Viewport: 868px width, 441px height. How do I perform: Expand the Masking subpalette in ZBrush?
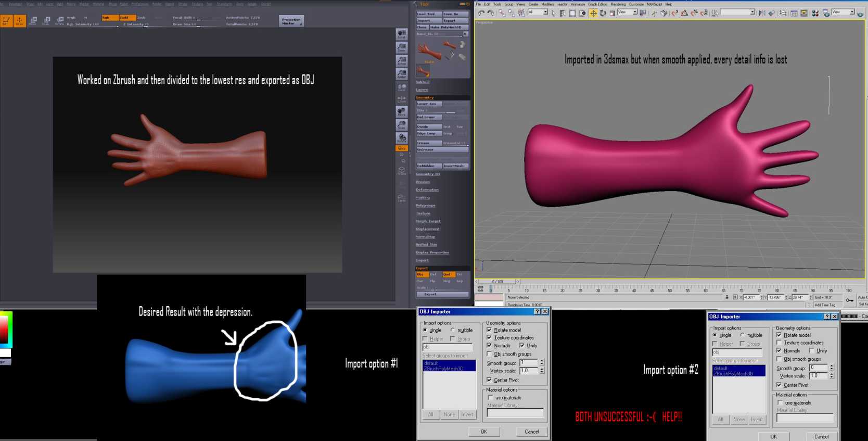click(x=423, y=198)
